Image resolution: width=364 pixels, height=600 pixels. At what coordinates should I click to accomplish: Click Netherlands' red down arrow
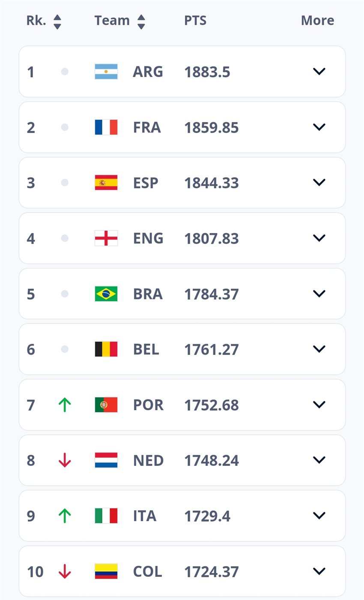pos(65,460)
